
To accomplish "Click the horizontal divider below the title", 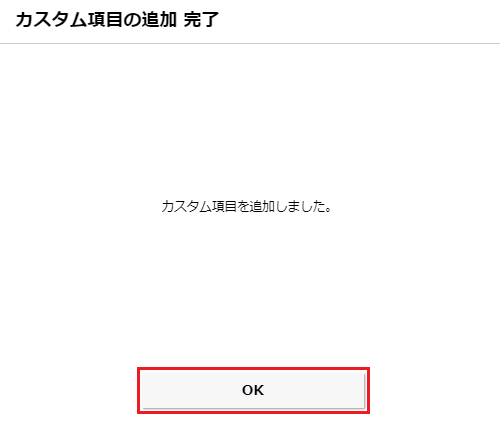I will [250, 43].
